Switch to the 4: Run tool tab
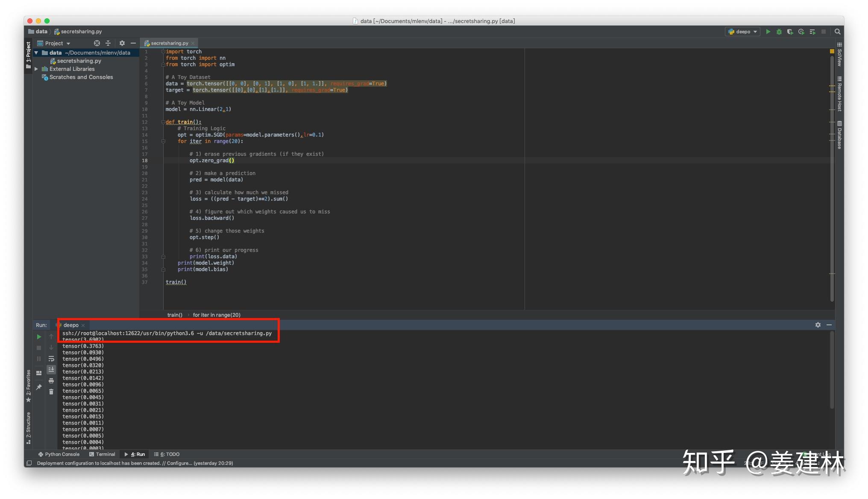 tap(135, 454)
